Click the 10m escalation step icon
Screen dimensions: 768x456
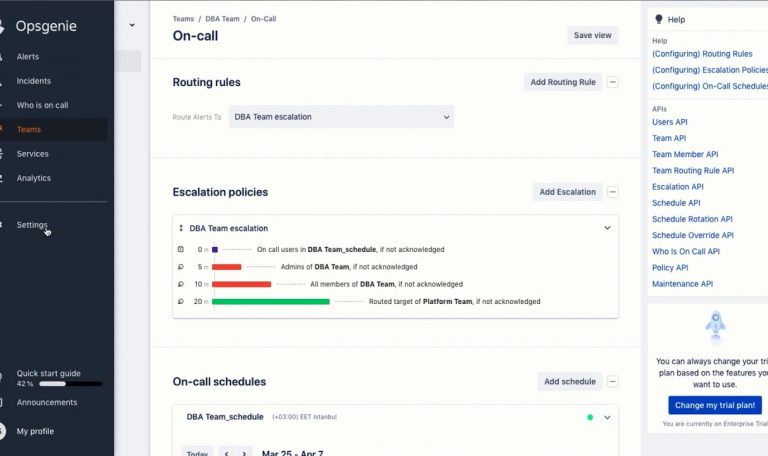(181, 284)
